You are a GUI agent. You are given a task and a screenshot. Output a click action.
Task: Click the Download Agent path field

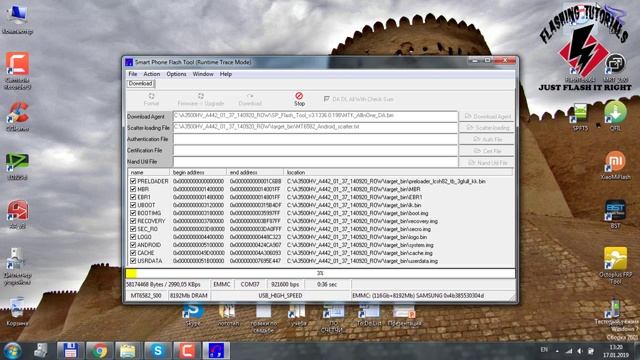[315, 116]
